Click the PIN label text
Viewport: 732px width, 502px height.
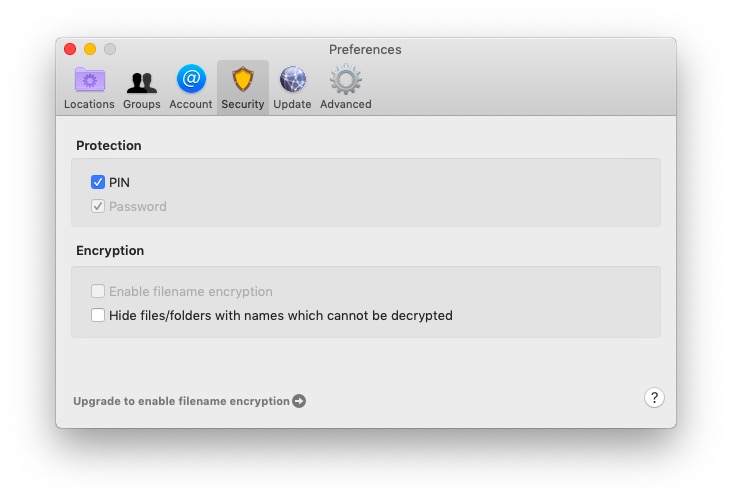[x=119, y=183]
